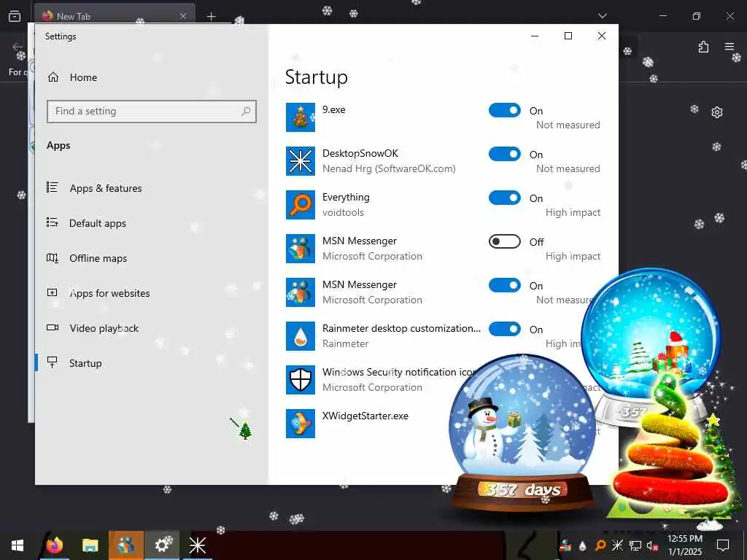The width and height of the screenshot is (747, 560).
Task: Disable DesktopSnowOK at startup
Action: (x=505, y=154)
